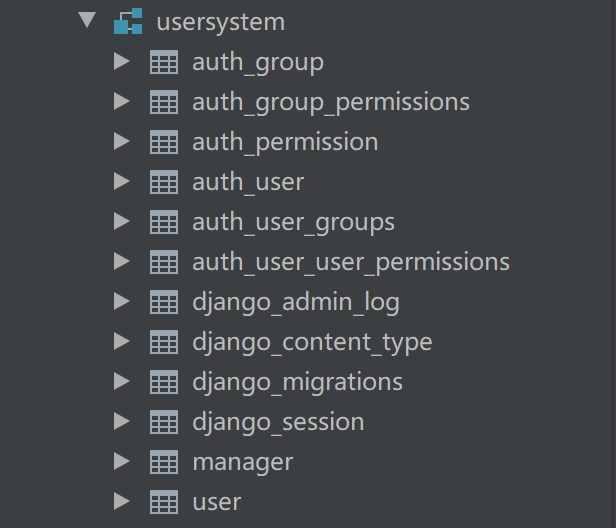Expand the auth_group_permissions table
This screenshot has height=528, width=616.
click(x=121, y=101)
